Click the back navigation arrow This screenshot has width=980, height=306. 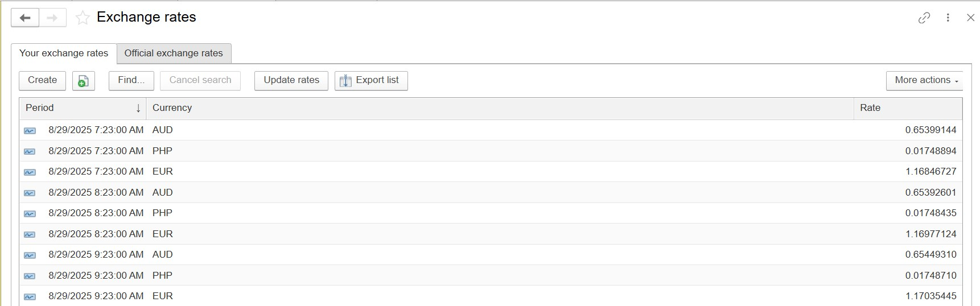(25, 18)
